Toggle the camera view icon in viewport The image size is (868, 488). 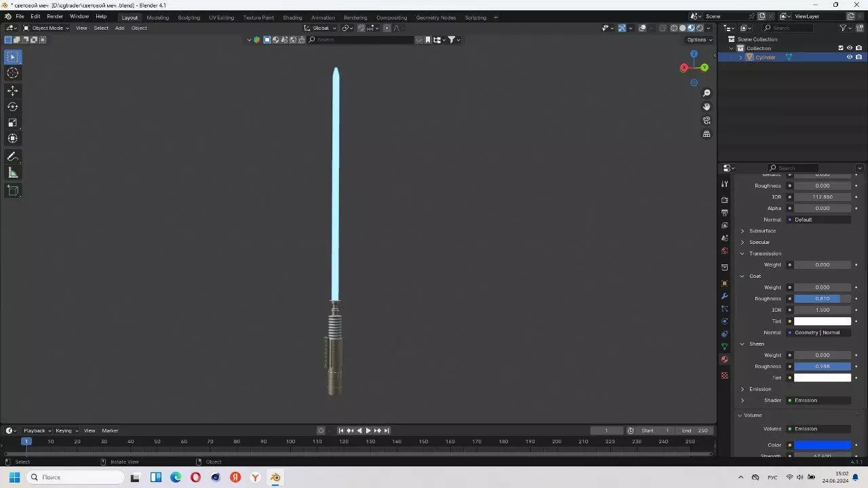707,121
